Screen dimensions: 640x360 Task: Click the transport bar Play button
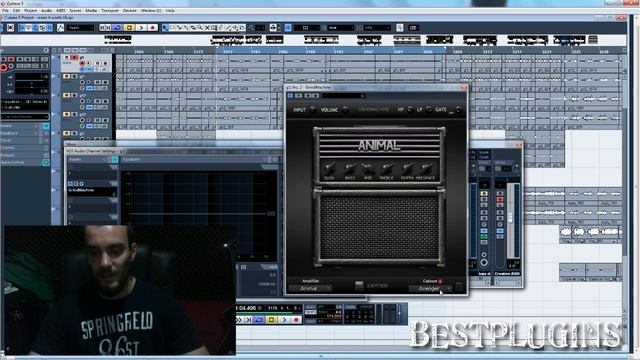click(x=284, y=320)
